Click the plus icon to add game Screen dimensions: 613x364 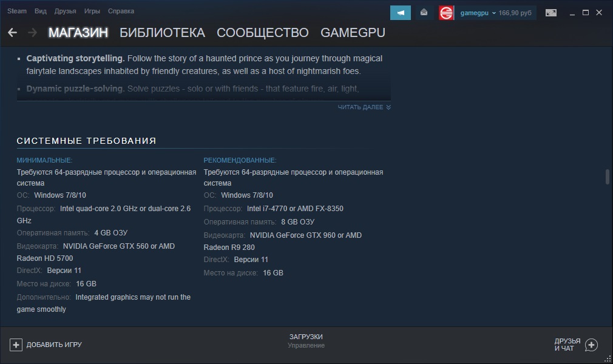tap(16, 345)
